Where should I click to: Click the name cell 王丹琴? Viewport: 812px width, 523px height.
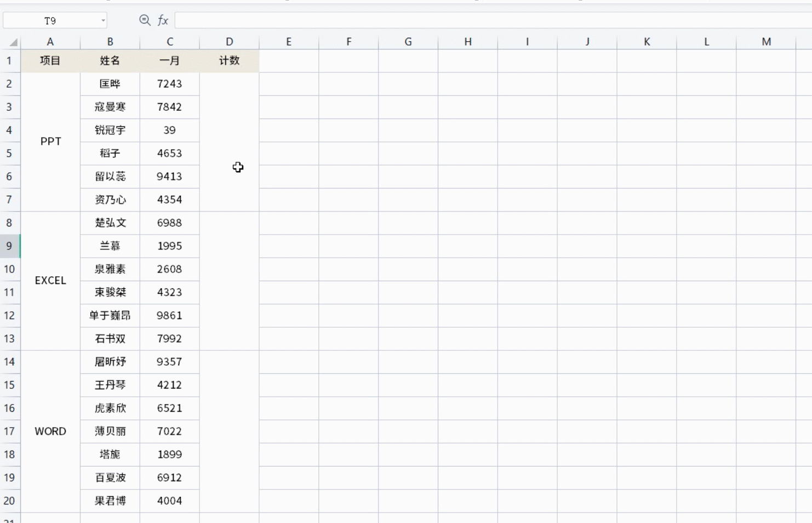point(110,385)
